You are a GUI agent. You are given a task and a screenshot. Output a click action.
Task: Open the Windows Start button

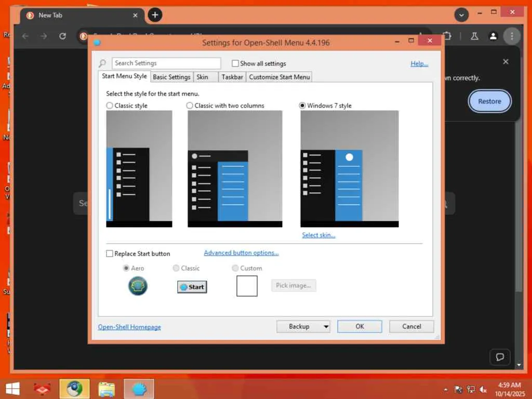coord(12,389)
